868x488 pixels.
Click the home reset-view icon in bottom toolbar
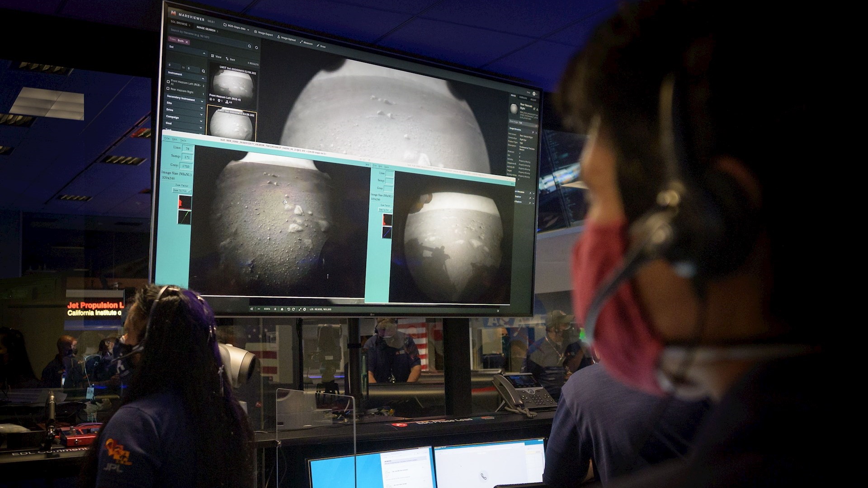[x=282, y=309]
